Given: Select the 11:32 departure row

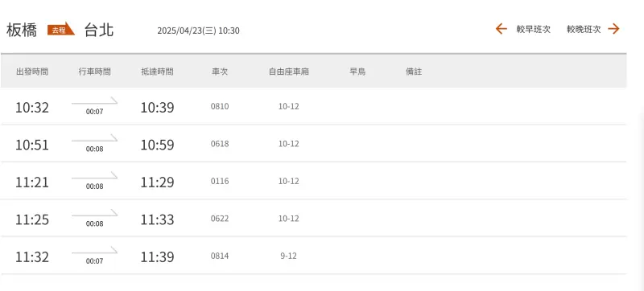Looking at the screenshot, I should point(313,256).
